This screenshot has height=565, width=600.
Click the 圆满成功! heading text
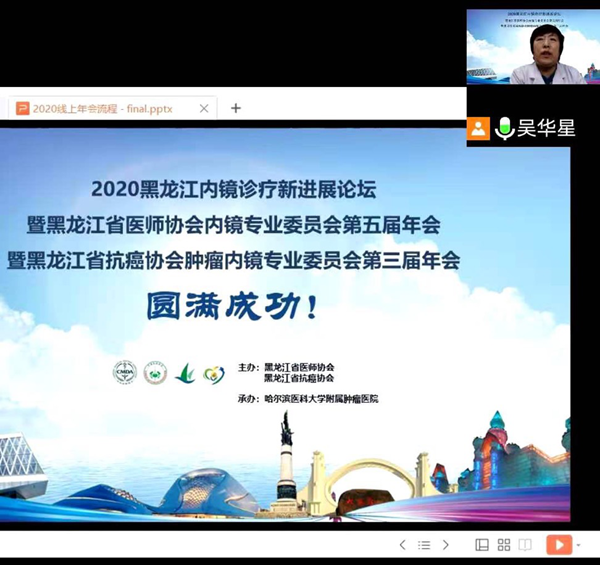click(232, 306)
